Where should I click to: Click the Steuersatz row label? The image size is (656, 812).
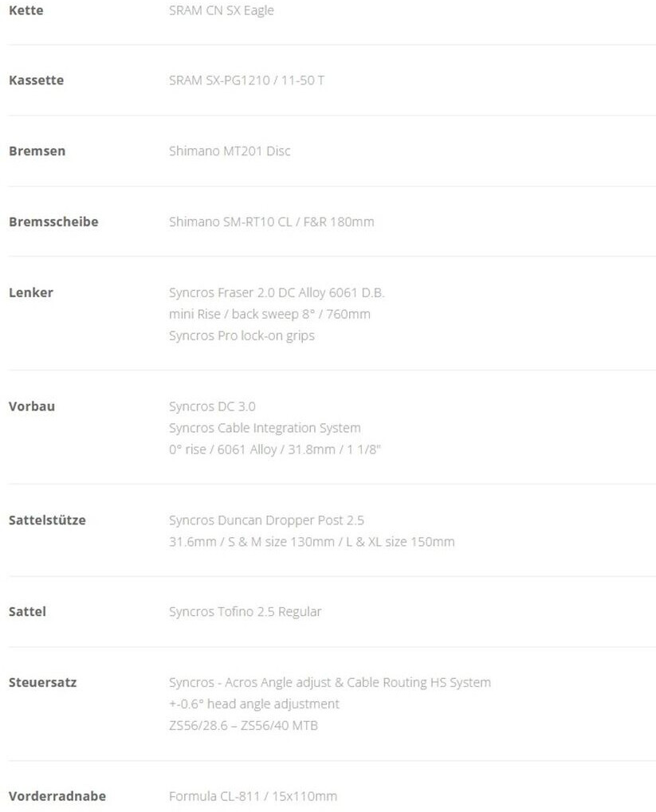[42, 683]
